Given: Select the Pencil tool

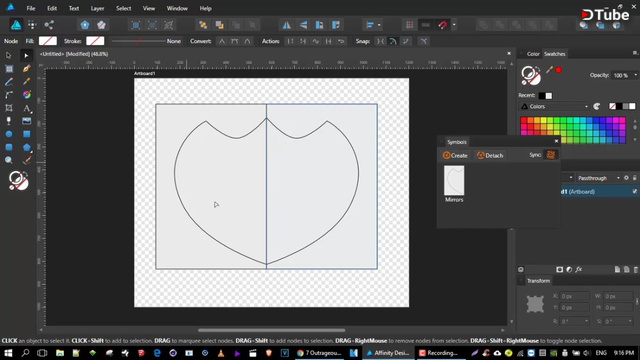Looking at the screenshot, I should tap(9, 82).
